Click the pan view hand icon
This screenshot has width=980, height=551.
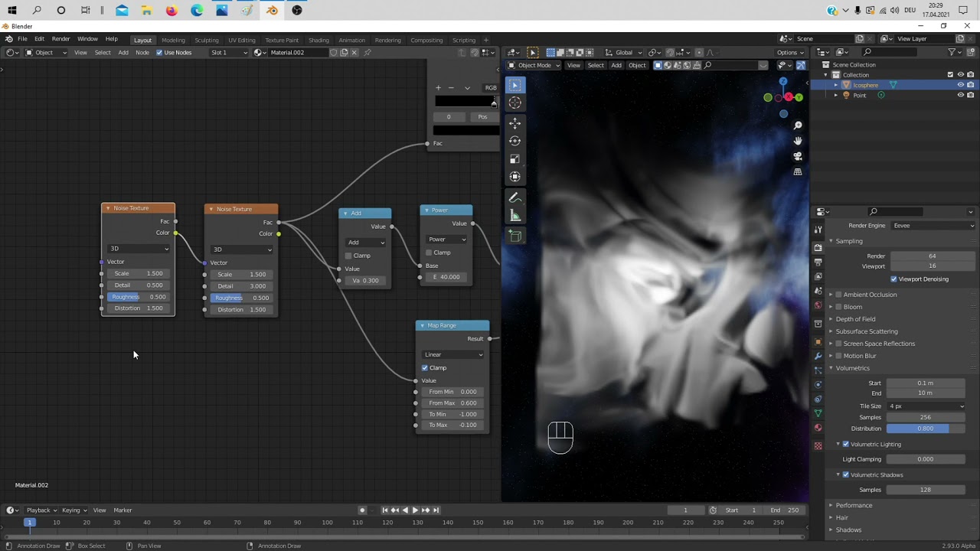point(798,141)
